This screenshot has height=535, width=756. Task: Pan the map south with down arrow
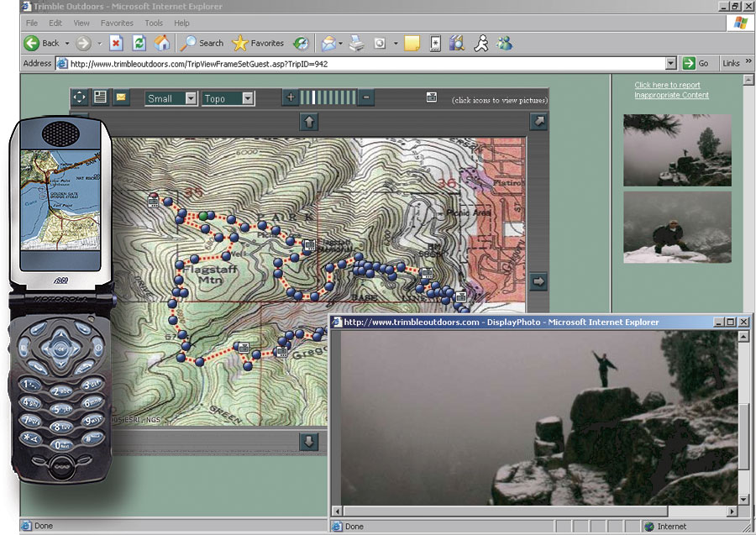309,441
